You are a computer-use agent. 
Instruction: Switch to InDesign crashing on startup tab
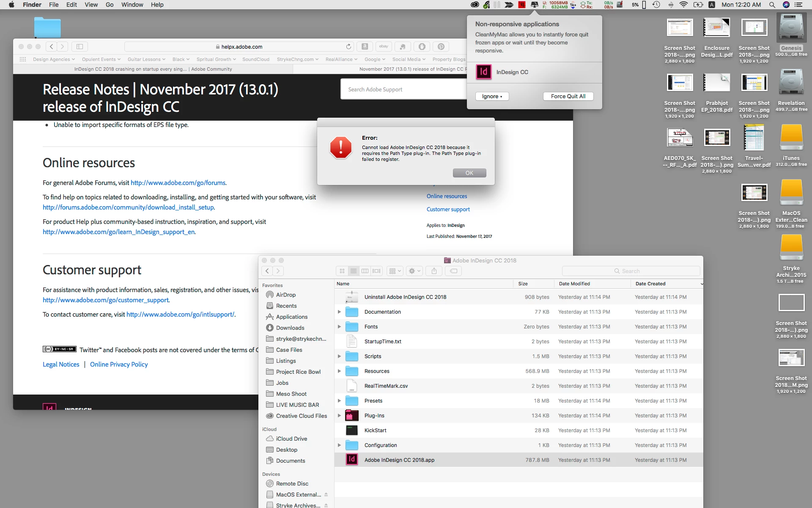tap(153, 69)
